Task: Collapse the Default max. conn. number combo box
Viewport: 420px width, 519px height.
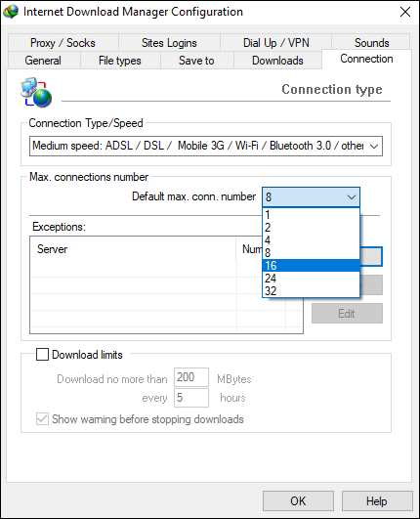Action: coord(311,196)
